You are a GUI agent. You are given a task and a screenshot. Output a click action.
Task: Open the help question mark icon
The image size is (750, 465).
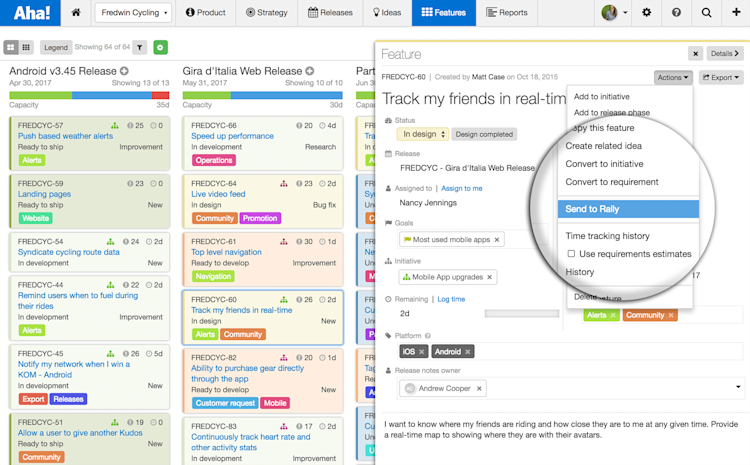tap(676, 12)
